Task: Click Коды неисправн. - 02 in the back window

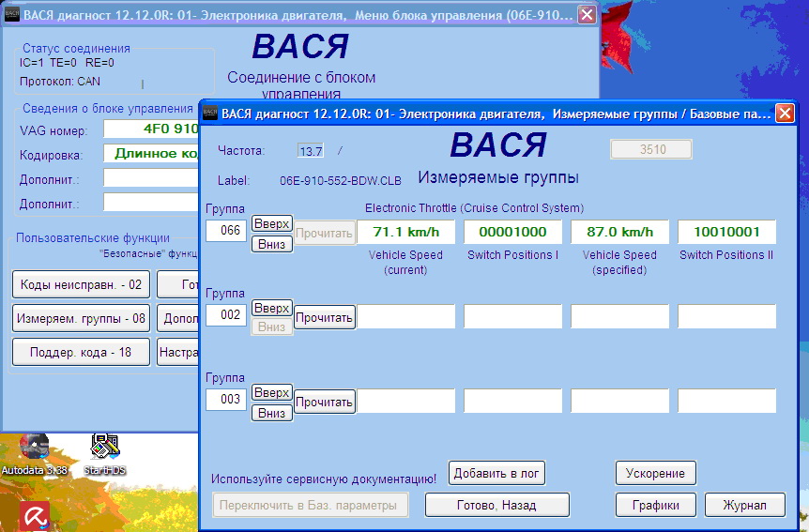Action: tap(81, 284)
